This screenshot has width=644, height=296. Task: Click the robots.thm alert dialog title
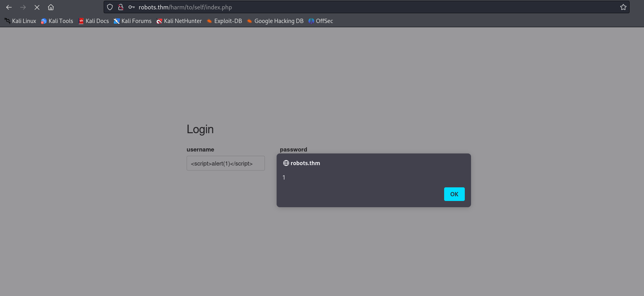coord(305,163)
